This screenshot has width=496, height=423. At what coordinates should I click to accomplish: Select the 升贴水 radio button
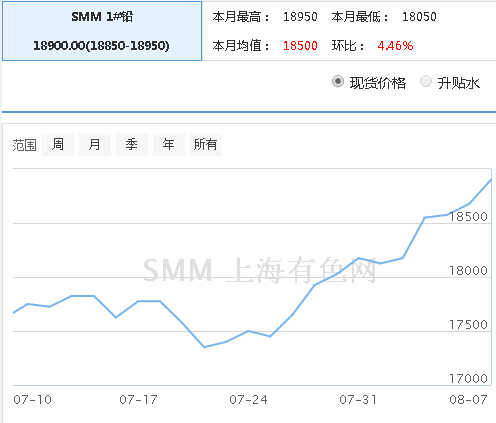pyautogui.click(x=426, y=82)
